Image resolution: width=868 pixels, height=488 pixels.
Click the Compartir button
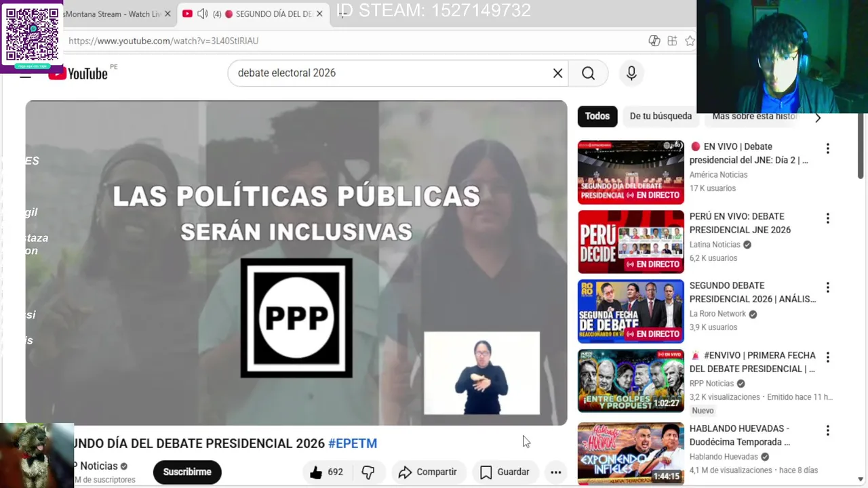428,472
